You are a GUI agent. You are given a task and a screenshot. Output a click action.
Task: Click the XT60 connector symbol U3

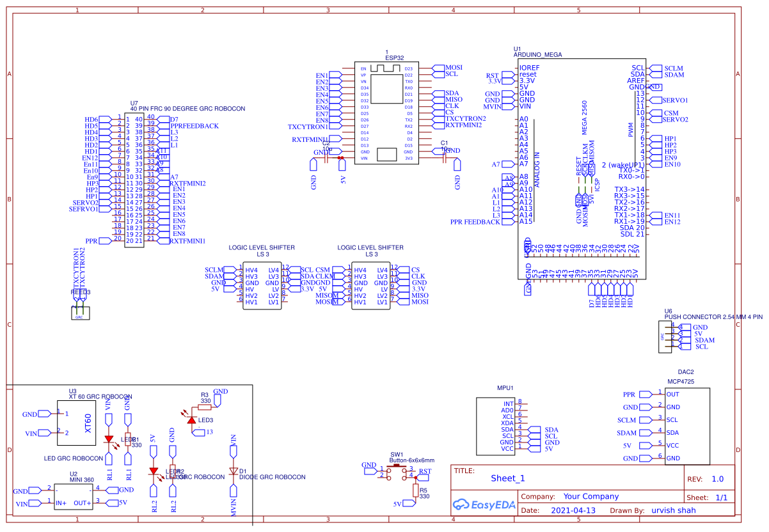coord(77,422)
